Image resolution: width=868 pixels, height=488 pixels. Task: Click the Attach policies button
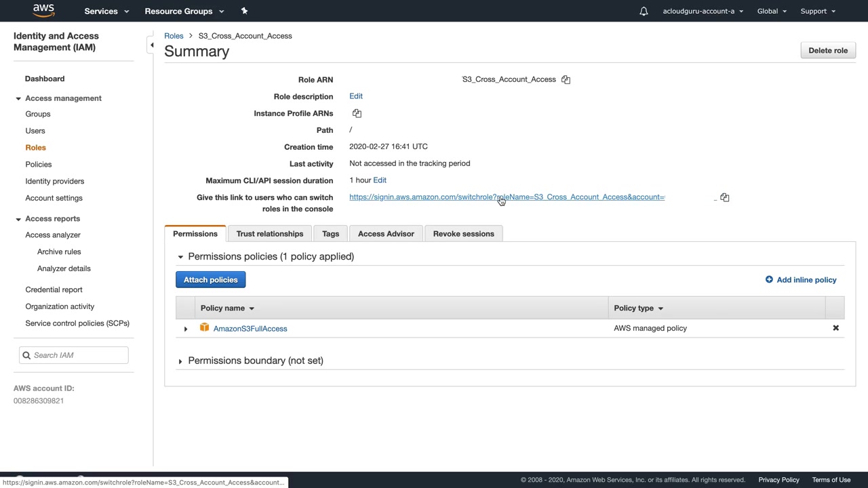pyautogui.click(x=210, y=280)
